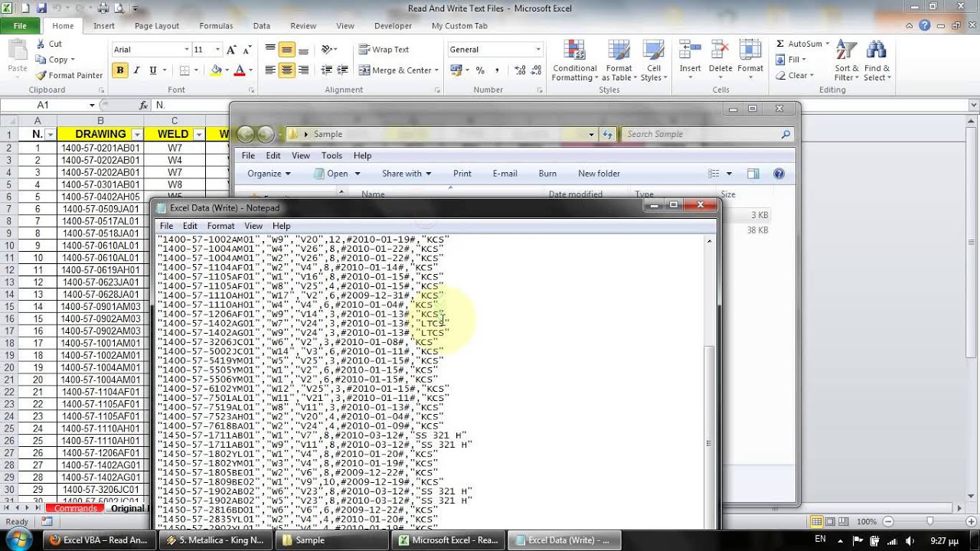
Task: Click the Windows Start button
Action: click(x=18, y=540)
